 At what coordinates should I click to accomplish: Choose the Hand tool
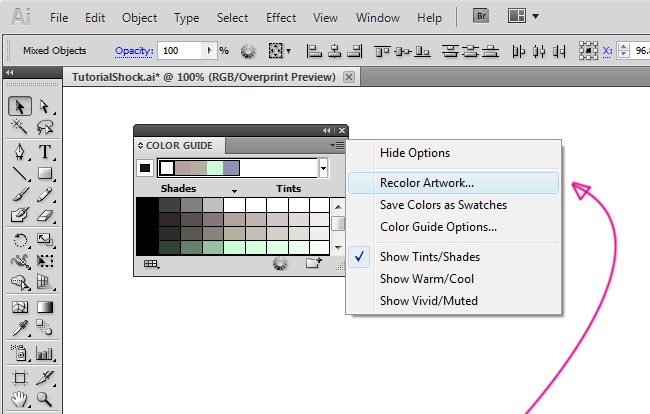pyautogui.click(x=20, y=400)
